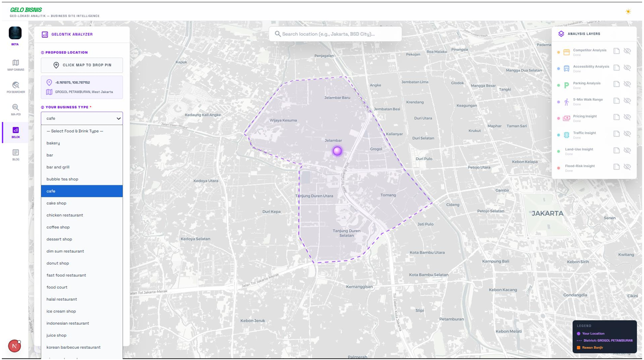Image resolution: width=644 pixels, height=360 pixels.
Task: Show the Pricing Insight layer via eye icon
Action: (627, 117)
